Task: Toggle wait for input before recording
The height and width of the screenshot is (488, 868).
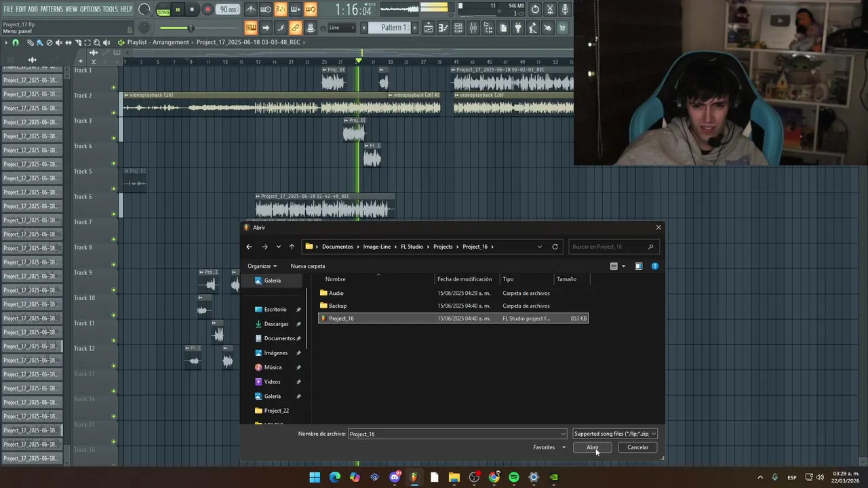Action: [x=265, y=9]
